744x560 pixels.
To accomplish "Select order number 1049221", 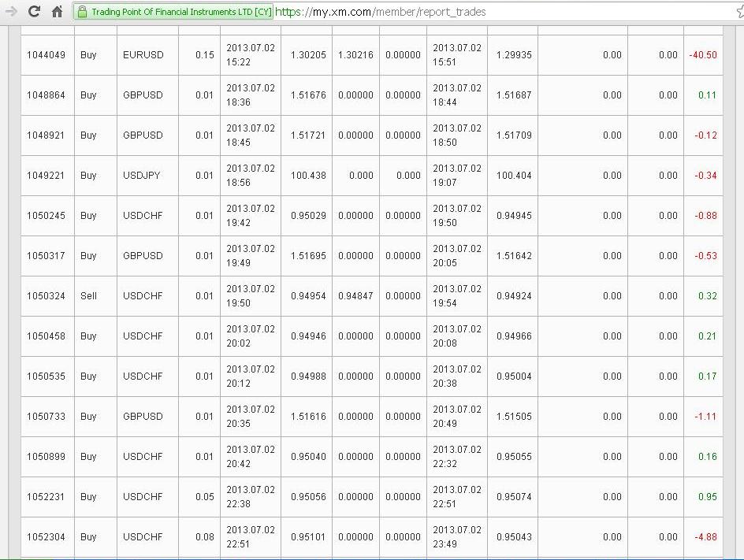I will (x=46, y=176).
